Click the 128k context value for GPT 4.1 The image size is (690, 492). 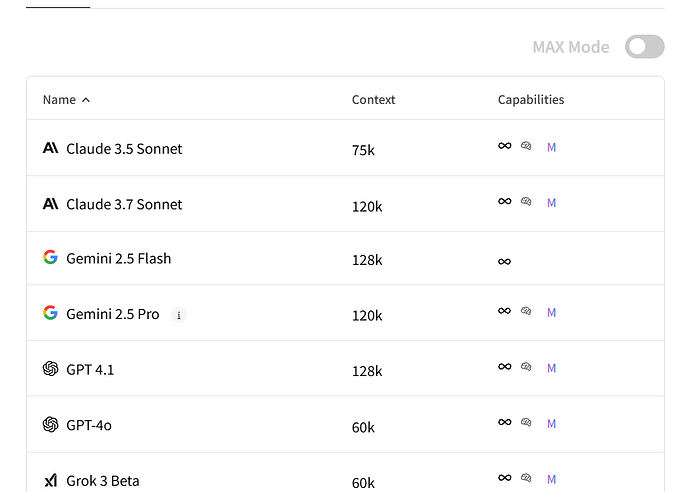367,371
